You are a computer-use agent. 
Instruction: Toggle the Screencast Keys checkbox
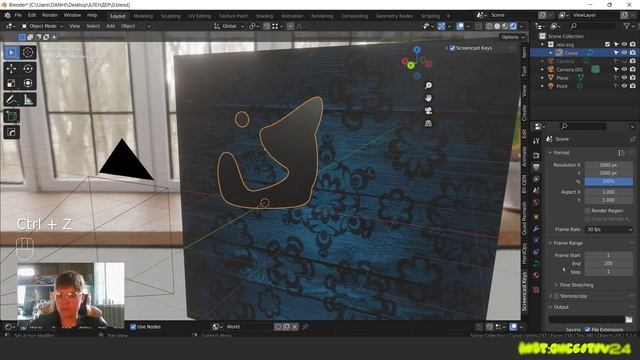coord(452,48)
